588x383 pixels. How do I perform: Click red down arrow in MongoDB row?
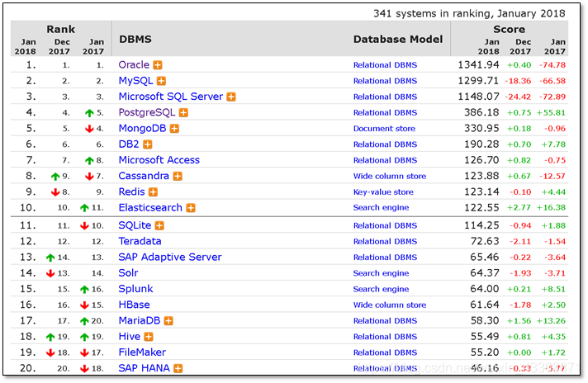coord(89,129)
